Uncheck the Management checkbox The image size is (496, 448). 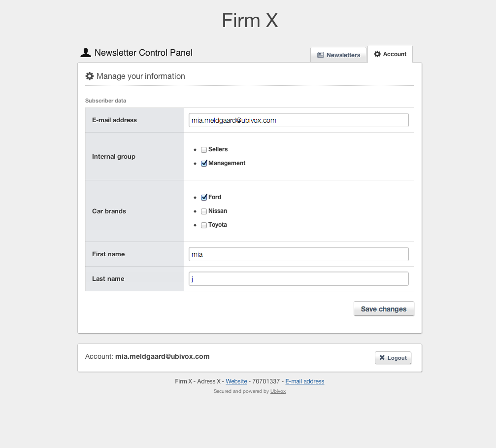(x=204, y=163)
